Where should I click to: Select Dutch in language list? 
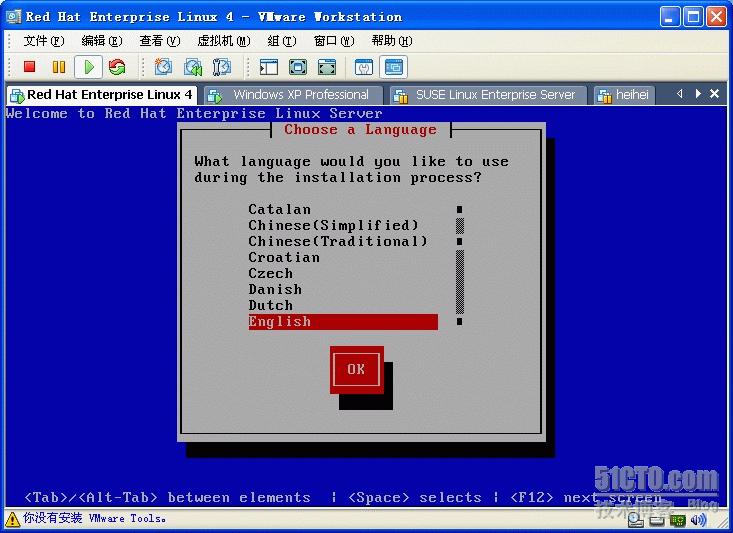tap(343, 305)
